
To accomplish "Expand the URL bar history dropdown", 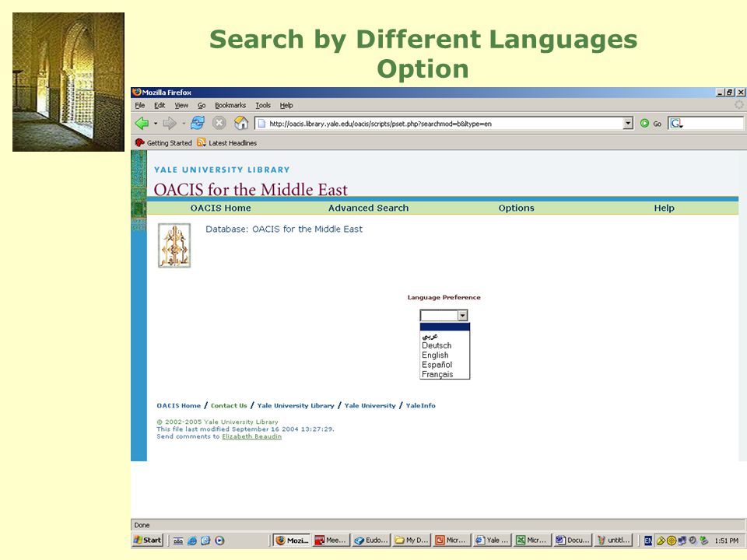I will pos(628,124).
